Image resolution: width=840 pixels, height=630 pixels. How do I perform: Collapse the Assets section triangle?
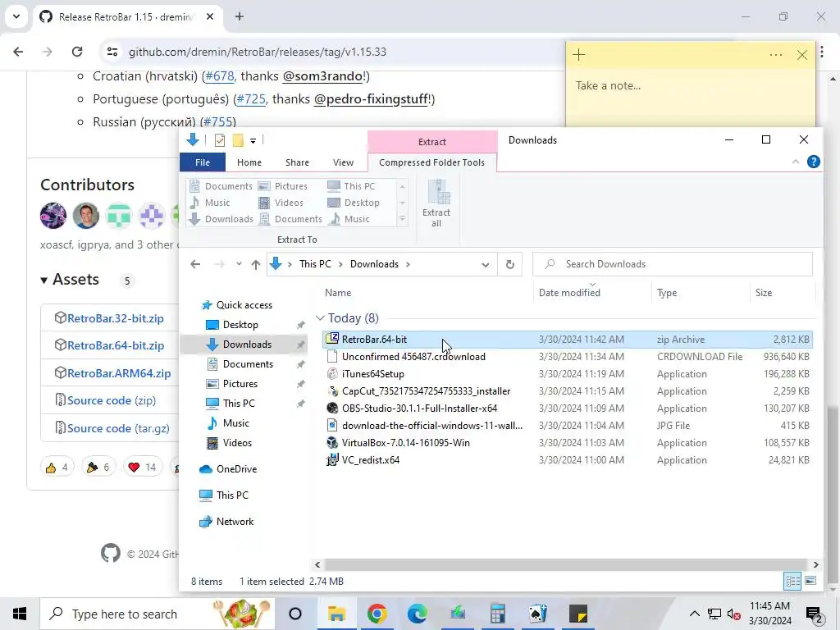pos(44,281)
